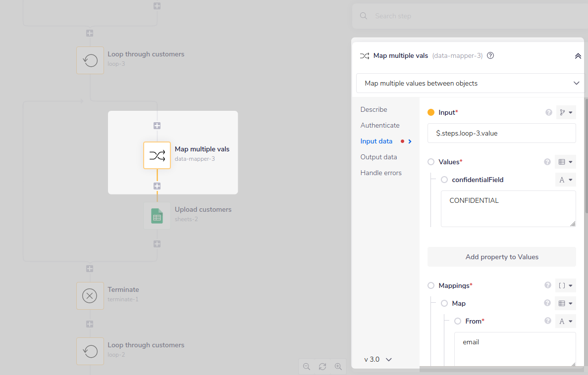Click the Google Sheets icon on Upload customers step
The height and width of the screenshot is (375, 588).
pos(157,216)
